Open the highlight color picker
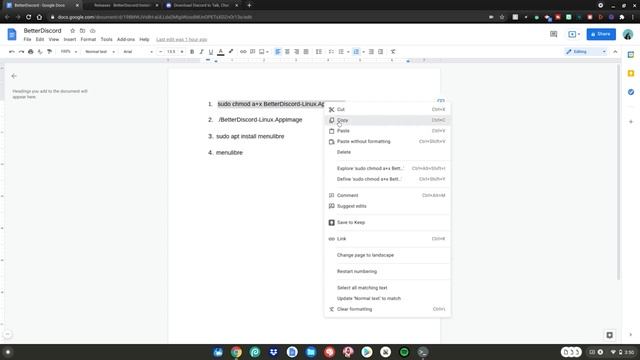 click(231, 52)
